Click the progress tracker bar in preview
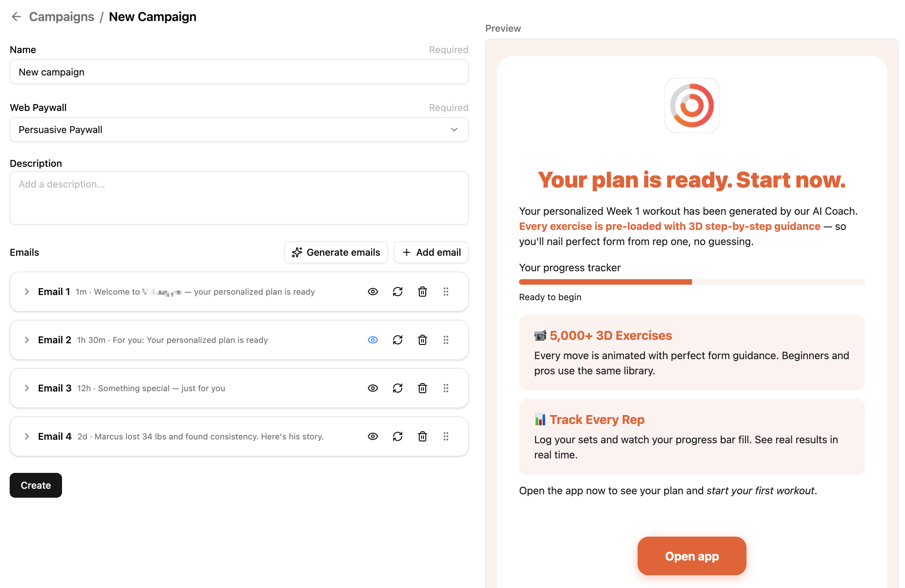This screenshot has height=588, width=905. (x=691, y=282)
